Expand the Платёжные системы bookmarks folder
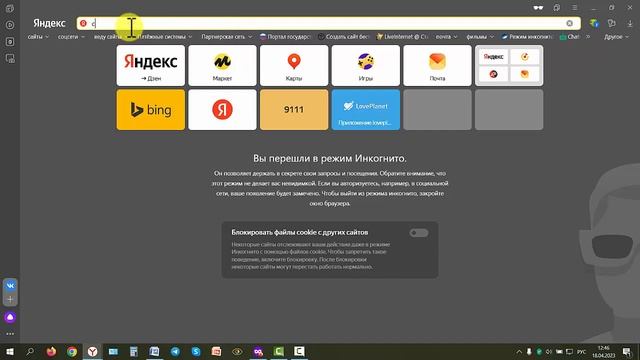640x360 pixels. pos(164,37)
